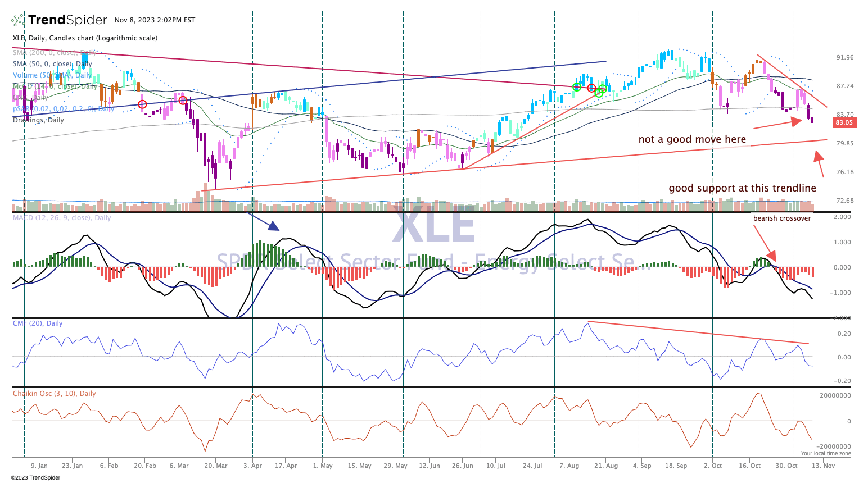
Task: Click the '1. May' date label
Action: click(323, 466)
